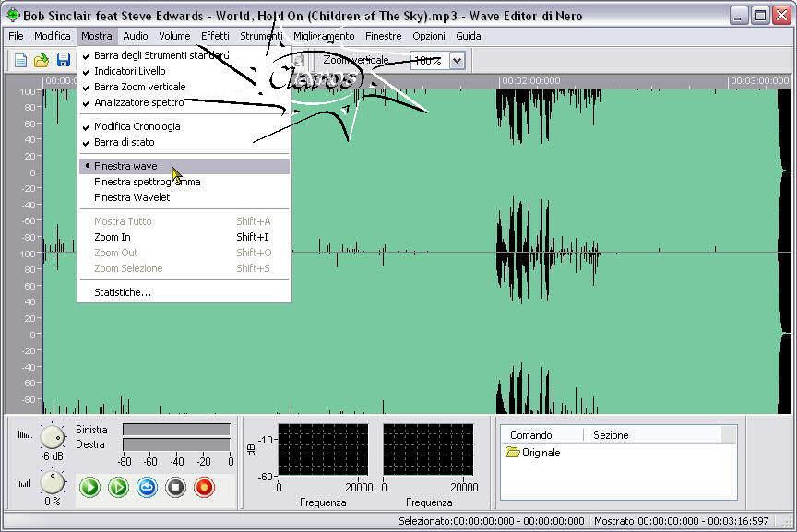Minimize the Wave Editor window
Screen dimensions: 797x532
(738, 16)
